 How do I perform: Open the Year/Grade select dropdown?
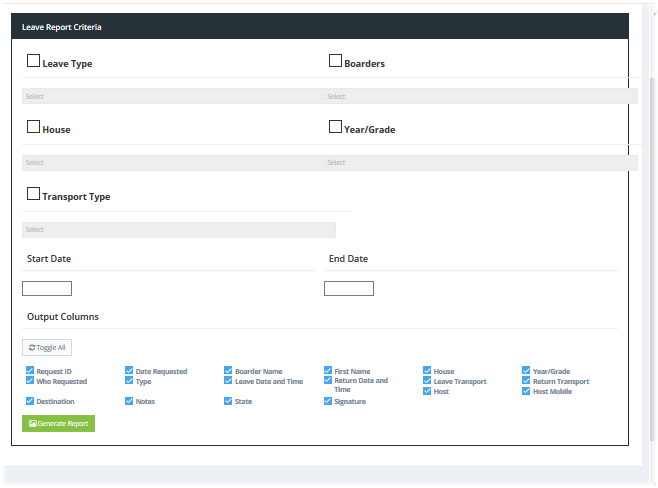(x=481, y=163)
